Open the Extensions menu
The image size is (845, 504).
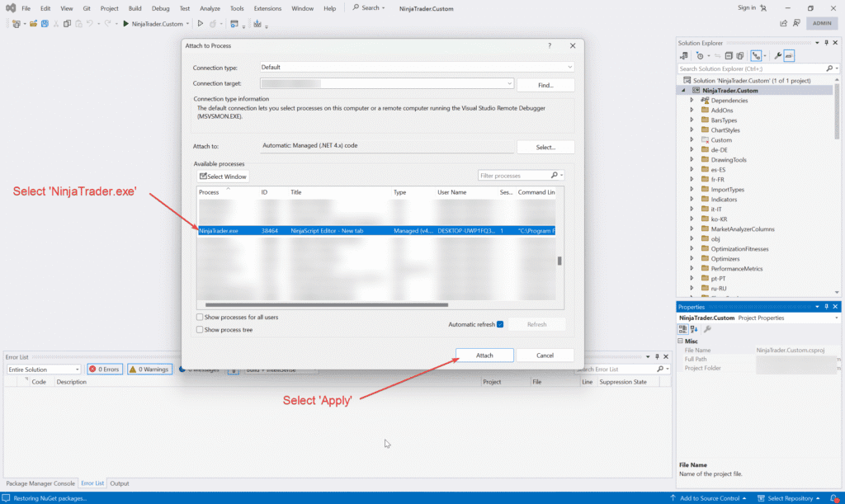tap(267, 8)
